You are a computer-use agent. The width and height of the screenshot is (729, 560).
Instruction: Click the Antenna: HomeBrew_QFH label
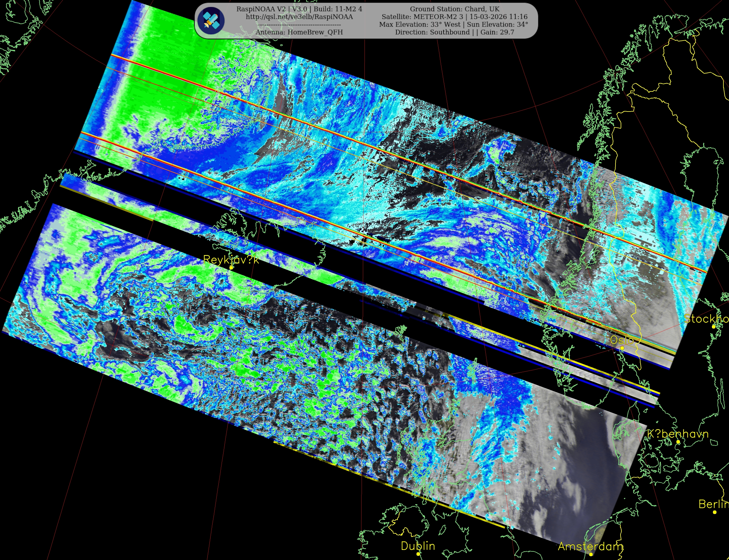pyautogui.click(x=299, y=32)
